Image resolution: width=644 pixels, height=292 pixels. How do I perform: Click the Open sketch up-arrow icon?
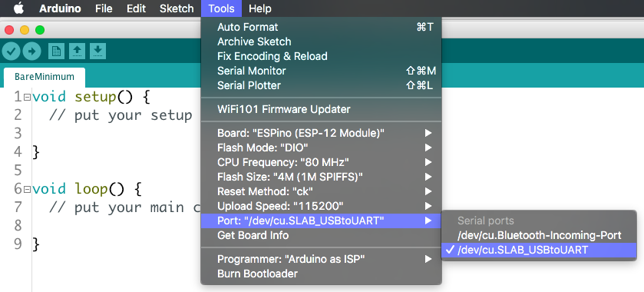77,51
